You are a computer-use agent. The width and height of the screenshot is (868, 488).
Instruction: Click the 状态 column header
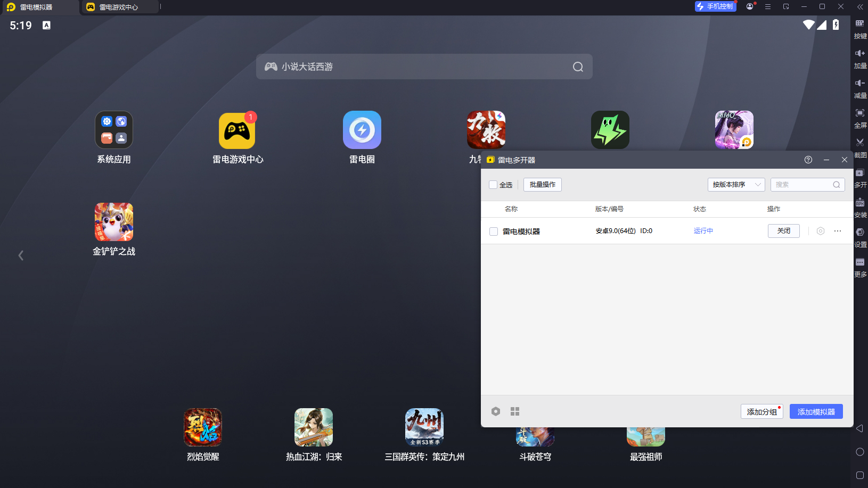[700, 209]
